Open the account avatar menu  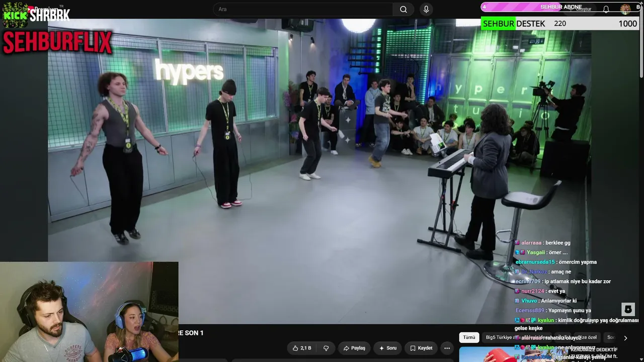(x=625, y=9)
